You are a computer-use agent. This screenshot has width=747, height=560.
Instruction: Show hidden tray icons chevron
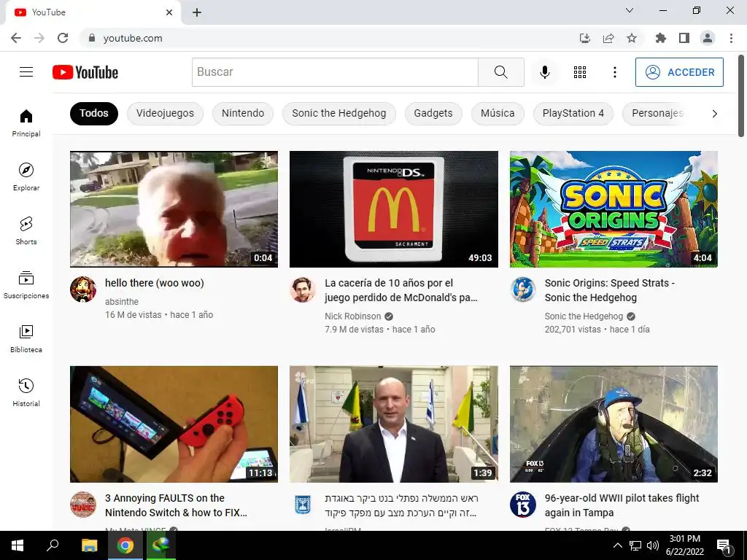[617, 545]
